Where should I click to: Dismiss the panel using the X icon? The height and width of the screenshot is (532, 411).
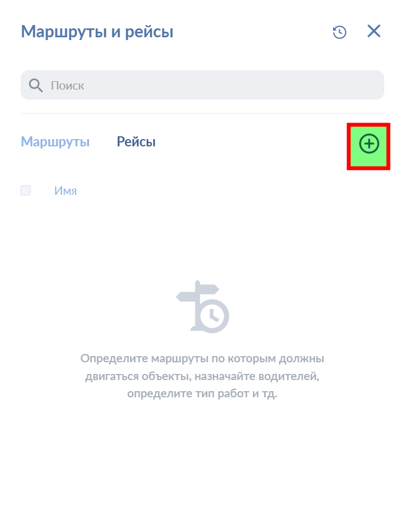coord(374,31)
